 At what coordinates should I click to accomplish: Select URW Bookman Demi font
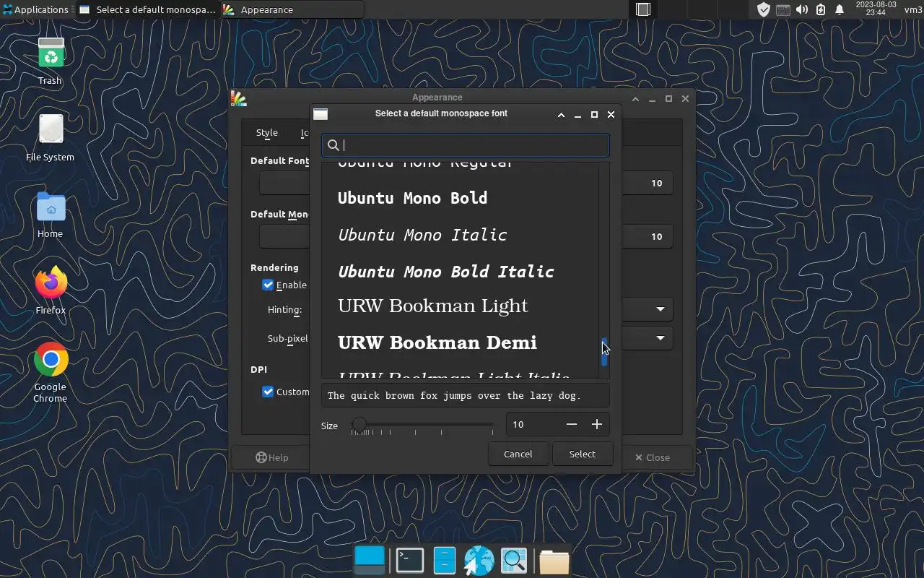tap(460, 342)
